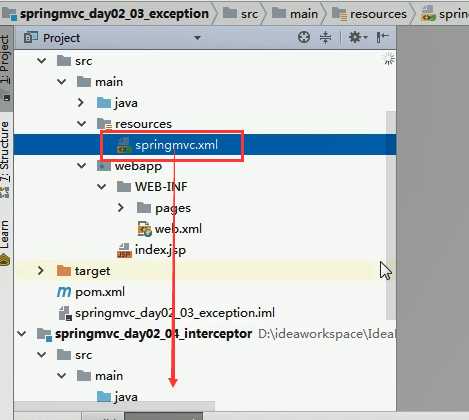469x420 pixels.
Task: Click the webapp folder icon
Action: coord(104,166)
